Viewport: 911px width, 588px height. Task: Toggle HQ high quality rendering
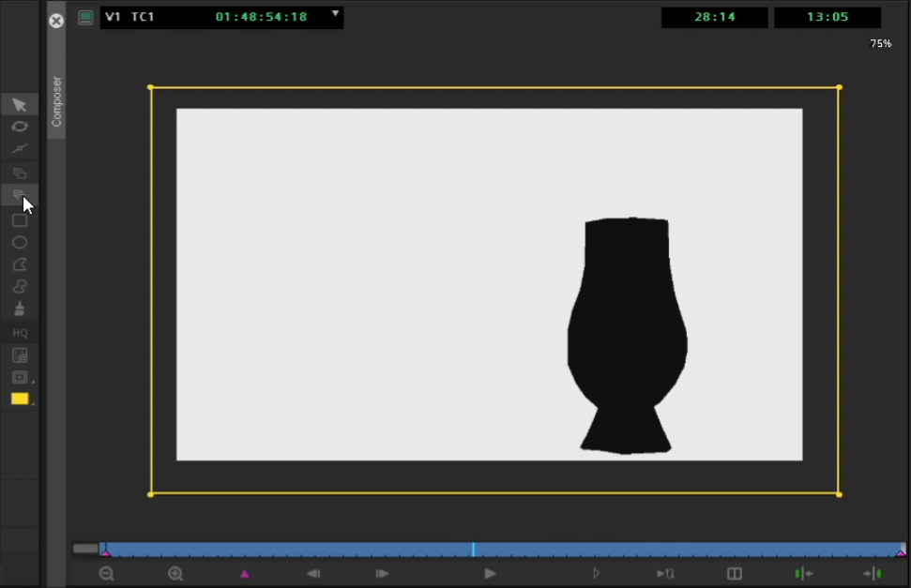pos(20,333)
